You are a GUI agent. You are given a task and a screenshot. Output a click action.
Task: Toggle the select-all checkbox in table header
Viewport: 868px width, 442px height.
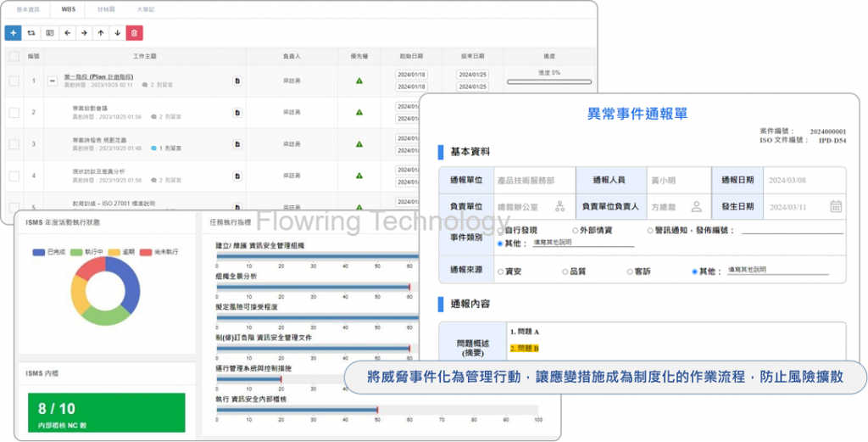[x=14, y=56]
